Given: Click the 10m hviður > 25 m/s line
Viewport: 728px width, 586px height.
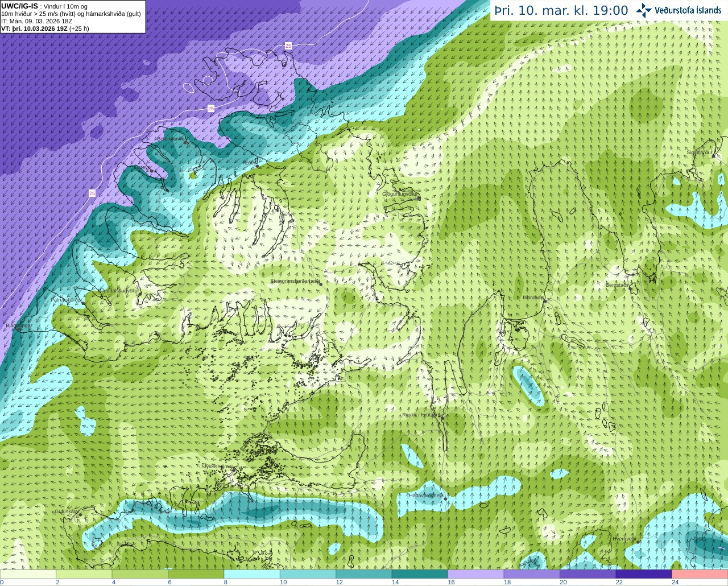Looking at the screenshot, I should coord(71,14).
